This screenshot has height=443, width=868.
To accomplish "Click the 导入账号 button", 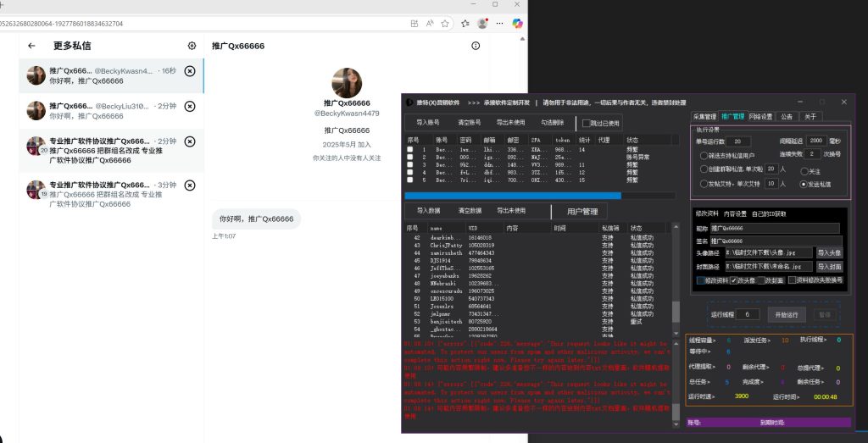I will (428, 122).
